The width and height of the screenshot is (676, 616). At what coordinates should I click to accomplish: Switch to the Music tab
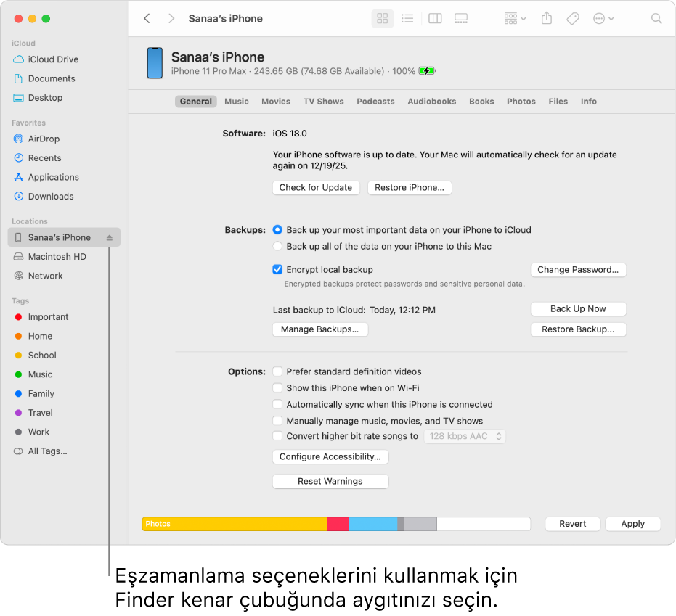pos(237,102)
